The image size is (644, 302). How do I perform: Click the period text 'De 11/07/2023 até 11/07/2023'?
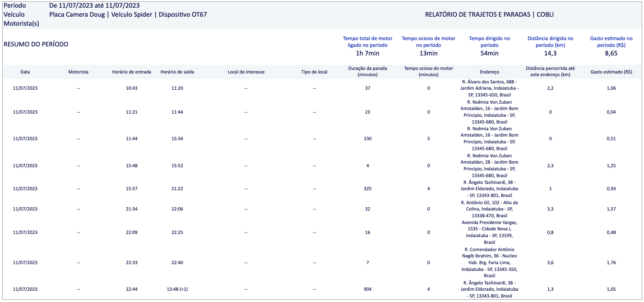tap(94, 6)
